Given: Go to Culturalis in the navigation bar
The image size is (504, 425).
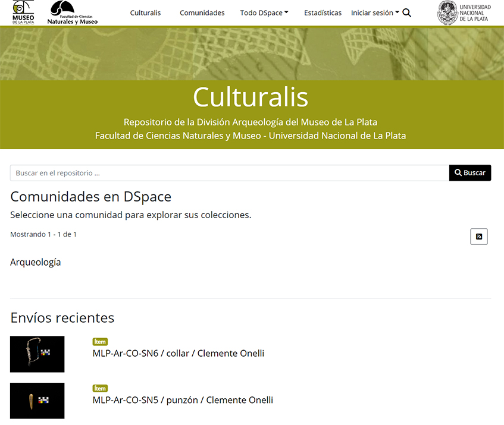Looking at the screenshot, I should tap(145, 13).
